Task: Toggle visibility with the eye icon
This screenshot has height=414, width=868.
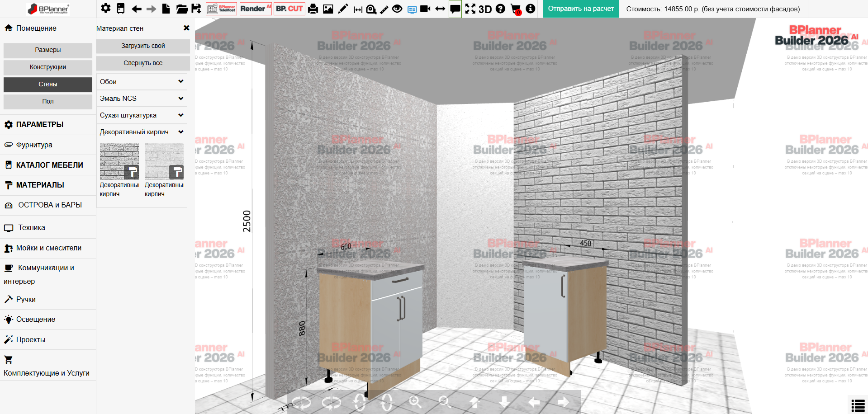Action: [x=397, y=9]
